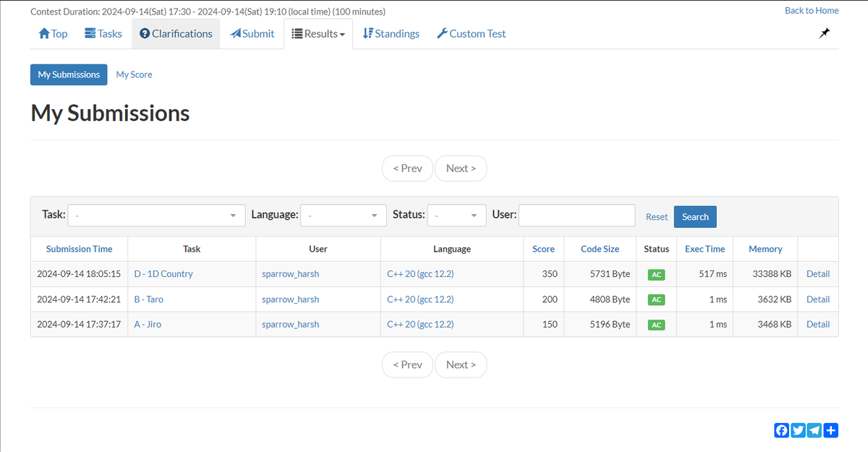Open task A - Jiro
868x452 pixels.
(x=148, y=325)
